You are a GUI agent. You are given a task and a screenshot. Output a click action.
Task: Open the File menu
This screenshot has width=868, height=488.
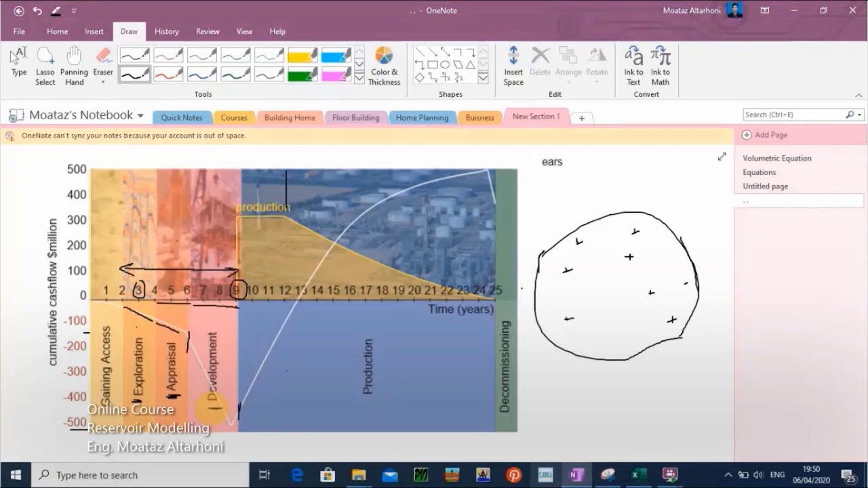pos(19,31)
